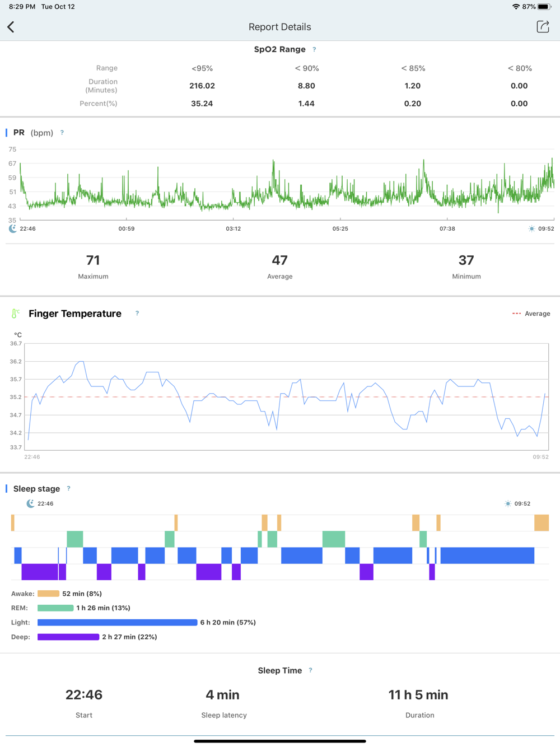Tap the REM green legend bar
Screen dimensions: 560x747
55,608
